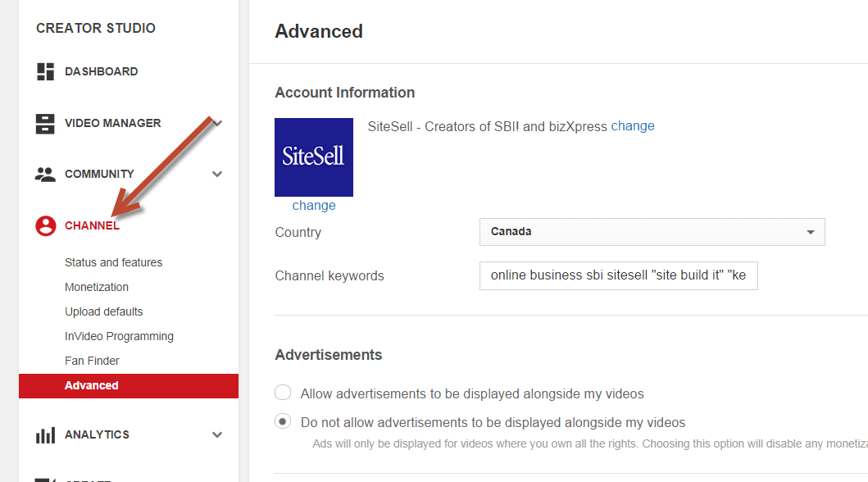Expand the Video Manager section chevron

pyautogui.click(x=217, y=123)
